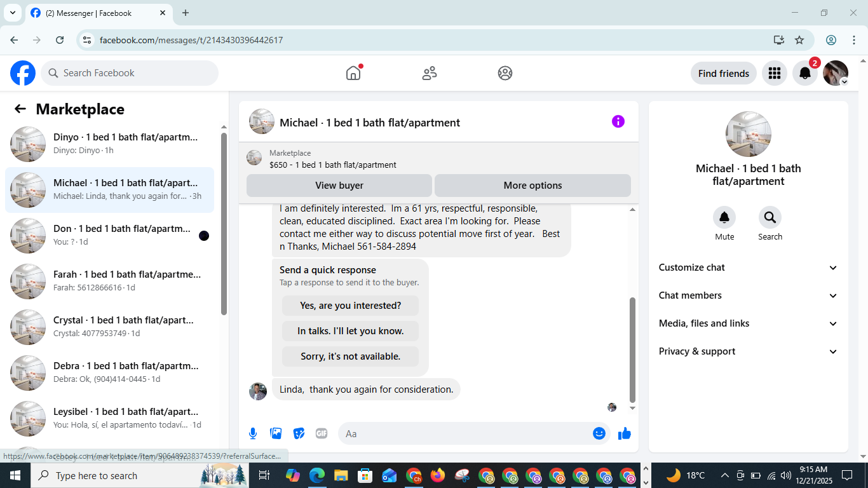Viewport: 868px width, 488px height.
Task: Open Windows Start menu
Action: point(15,475)
